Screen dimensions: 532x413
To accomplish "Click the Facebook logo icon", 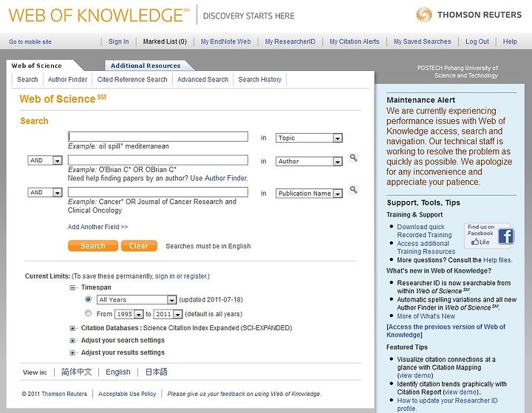I will coord(506,236).
